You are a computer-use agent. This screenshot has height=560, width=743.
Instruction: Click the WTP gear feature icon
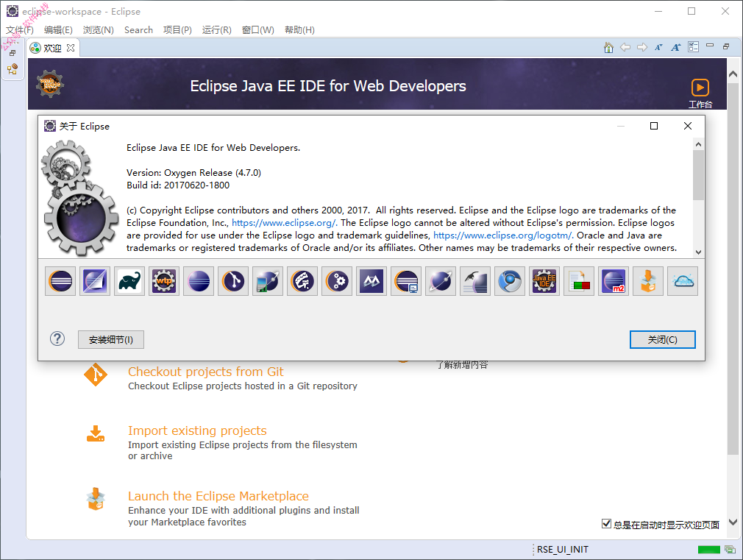click(x=164, y=281)
